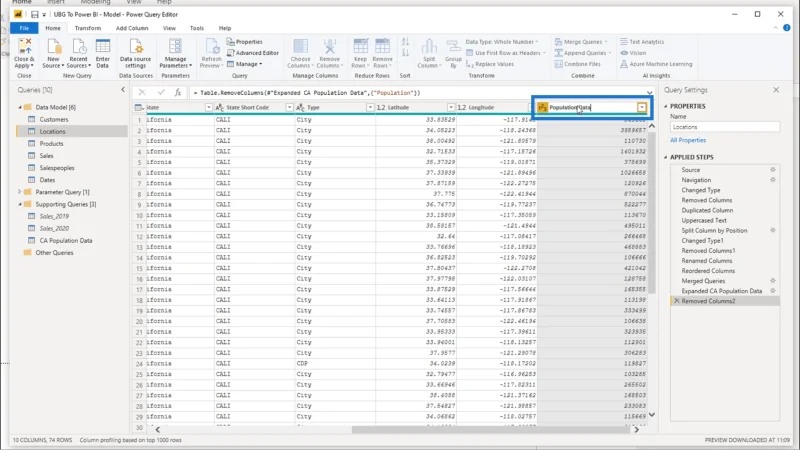Viewport: 800px width, 450px height.
Task: Click Combine Files
Action: coord(578,64)
